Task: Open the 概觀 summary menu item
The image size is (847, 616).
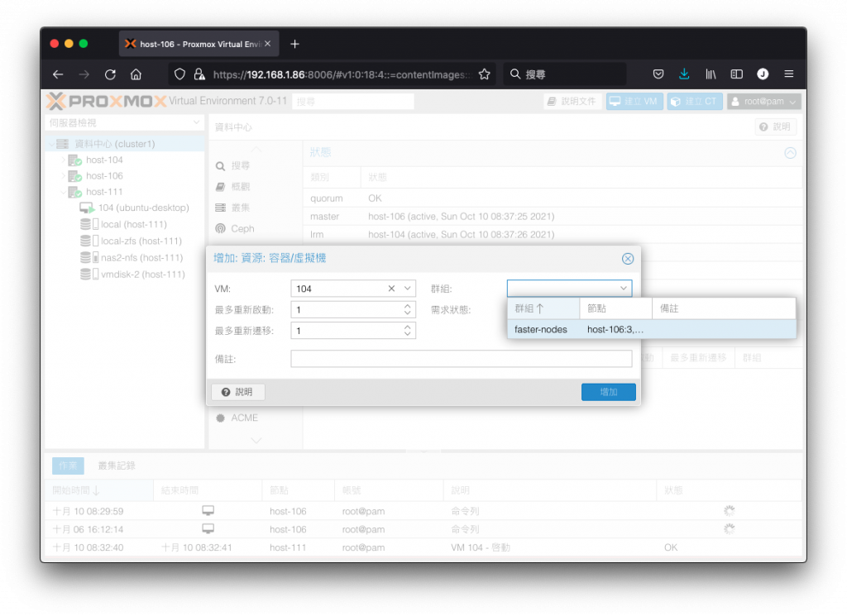Action: click(241, 187)
